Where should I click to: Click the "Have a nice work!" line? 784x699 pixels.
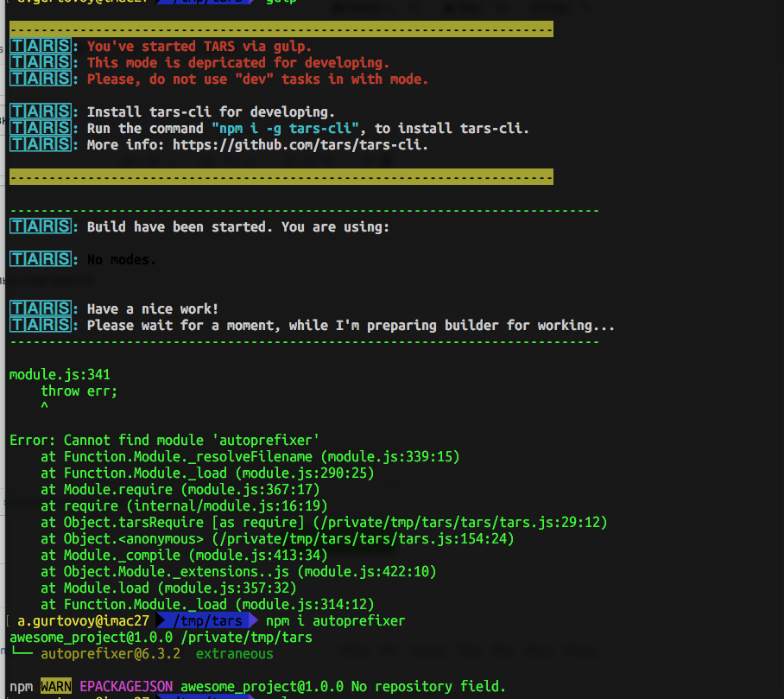tap(153, 309)
